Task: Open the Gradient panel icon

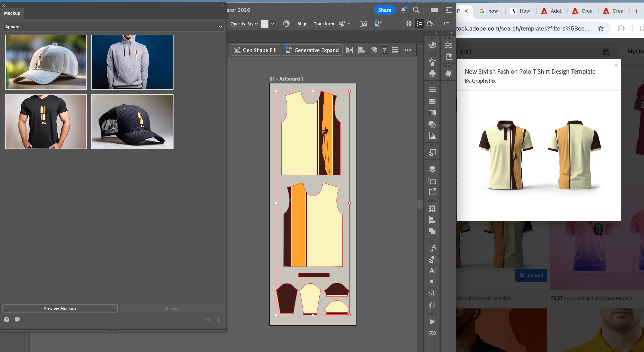Action: 432,113
